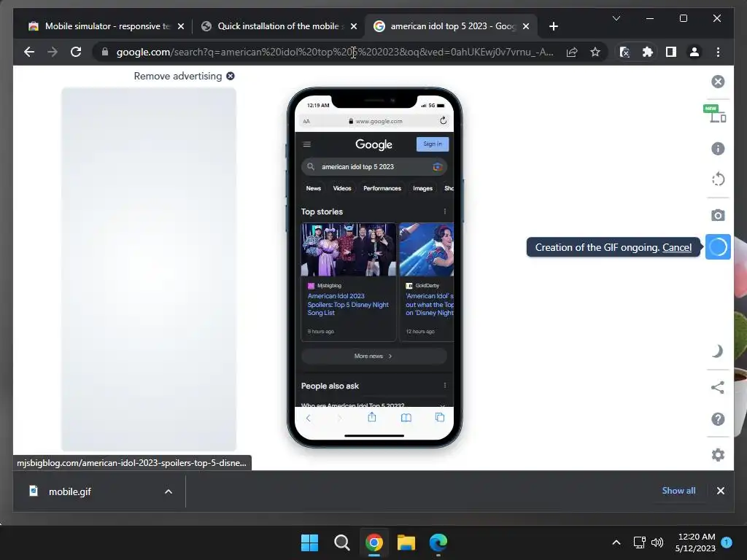Tap the Safari share icon in phone

click(371, 417)
